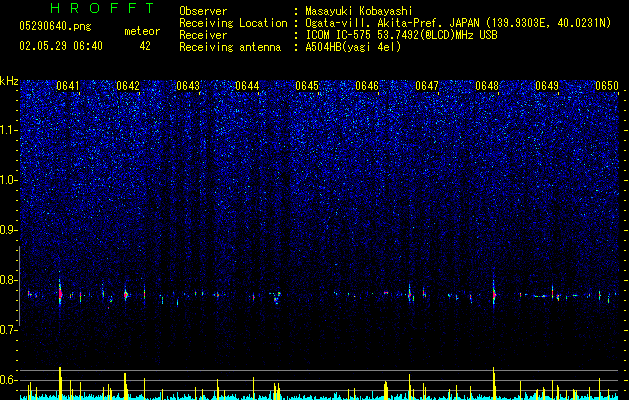The width and height of the screenshot is (629, 400).
Task: Click the ICOM IC-575 receiver text
Action: click(401, 35)
